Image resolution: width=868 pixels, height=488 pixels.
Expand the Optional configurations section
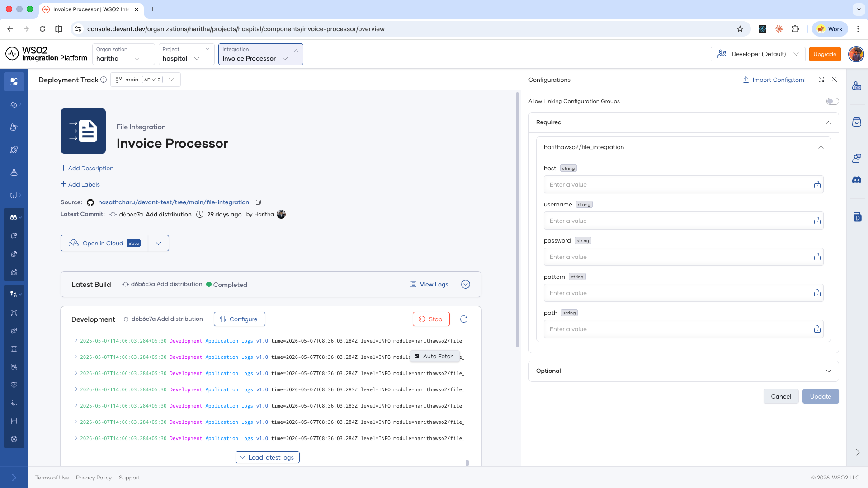coord(683,371)
